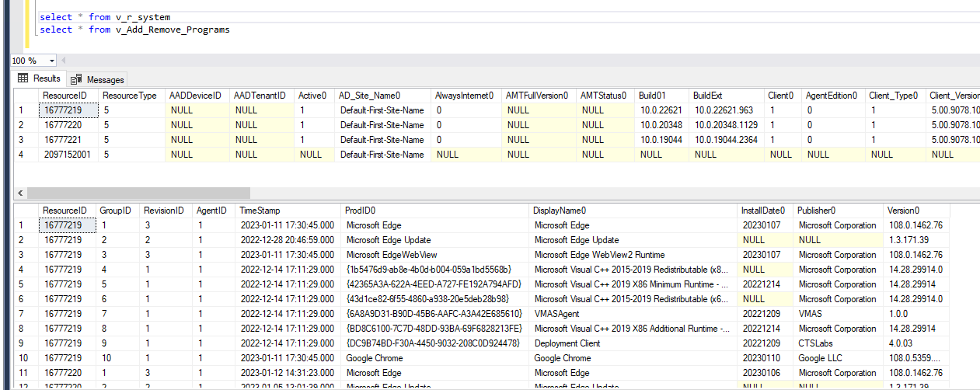
Task: Select the Publisher0 column header
Action: point(839,211)
